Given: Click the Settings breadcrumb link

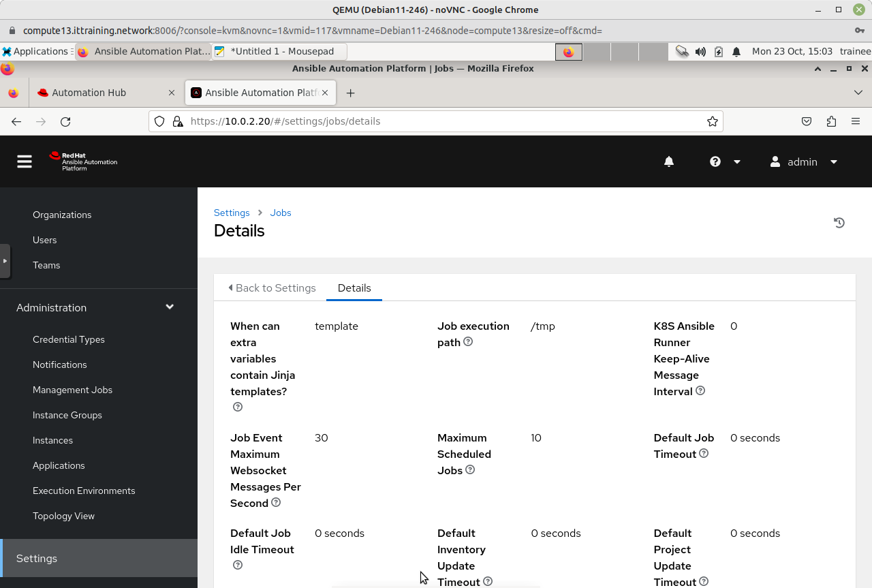Looking at the screenshot, I should pyautogui.click(x=232, y=213).
